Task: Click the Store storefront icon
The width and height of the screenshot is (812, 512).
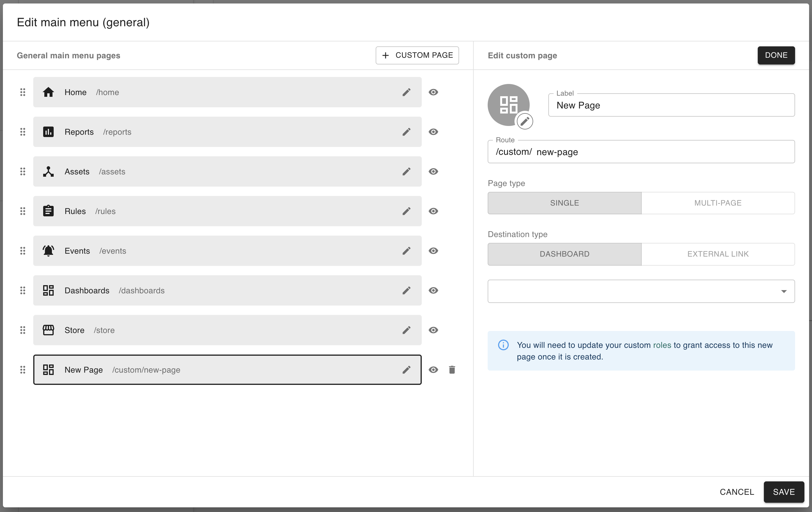Action: point(48,330)
